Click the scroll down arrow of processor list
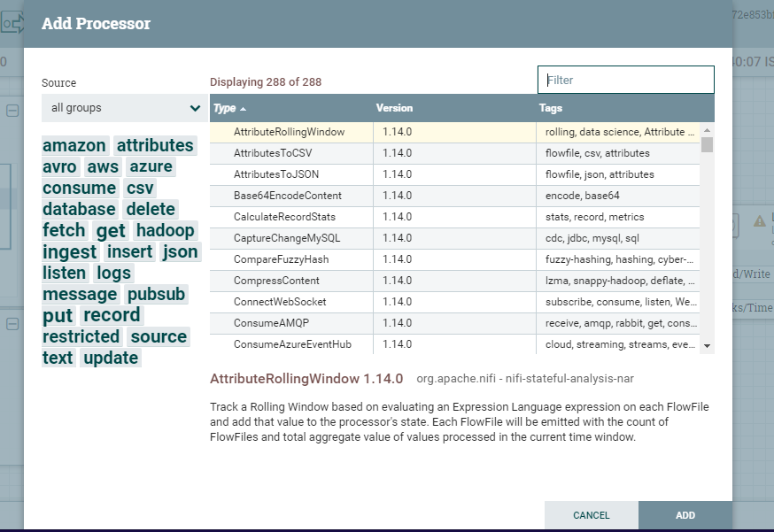Screen dimensions: 774x532 tap(707, 346)
